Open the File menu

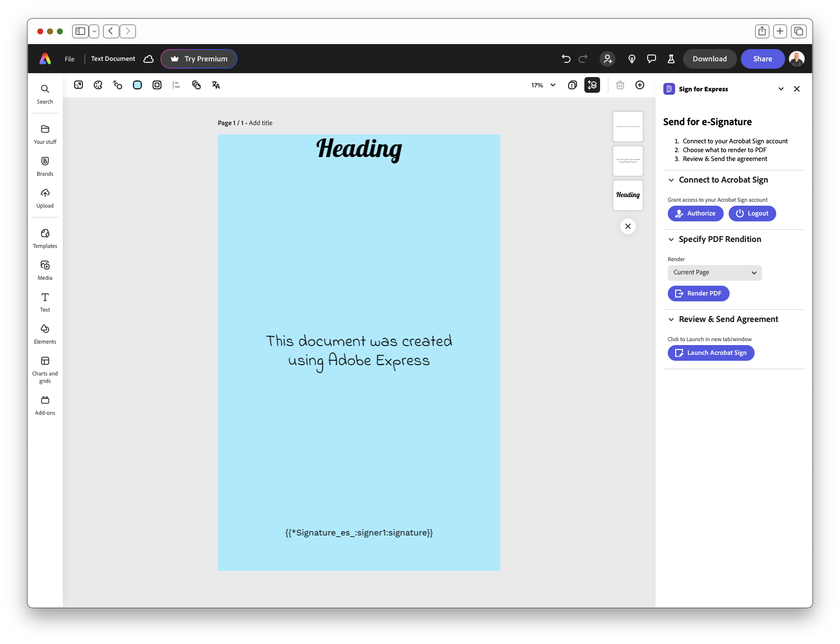point(70,59)
